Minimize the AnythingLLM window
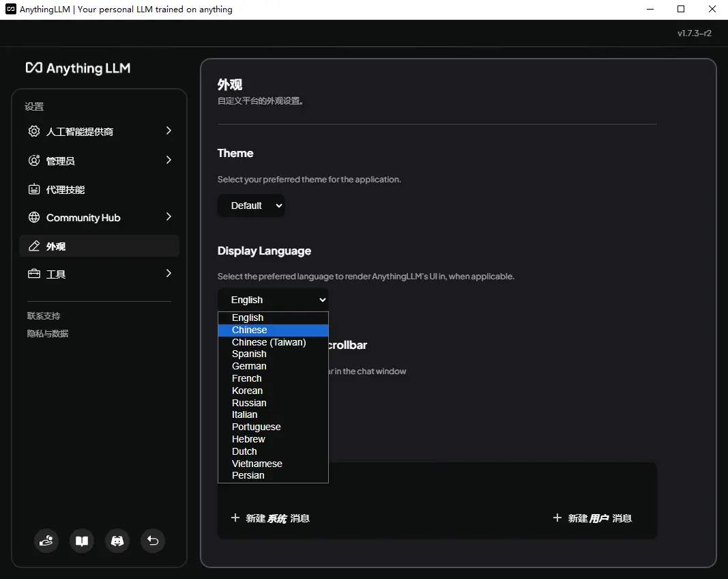 (x=650, y=10)
